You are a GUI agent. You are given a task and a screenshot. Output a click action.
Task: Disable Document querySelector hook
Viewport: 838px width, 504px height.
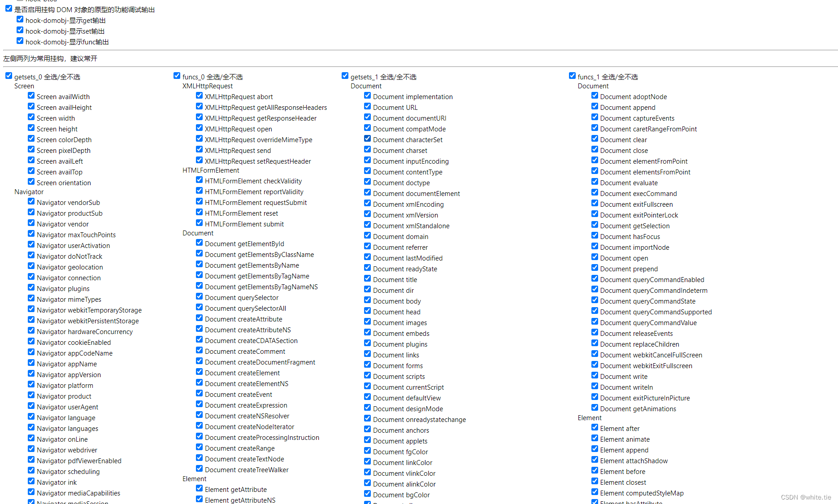[x=199, y=296]
